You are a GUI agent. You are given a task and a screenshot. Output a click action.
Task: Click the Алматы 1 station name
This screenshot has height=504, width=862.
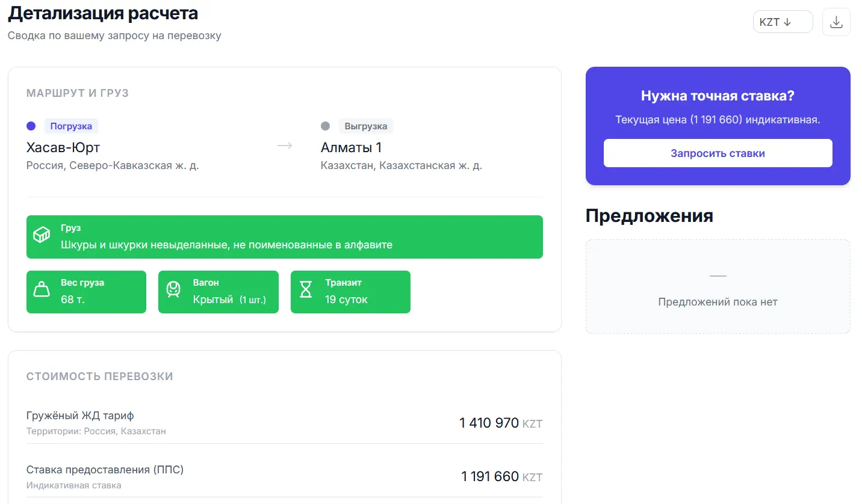click(x=351, y=147)
